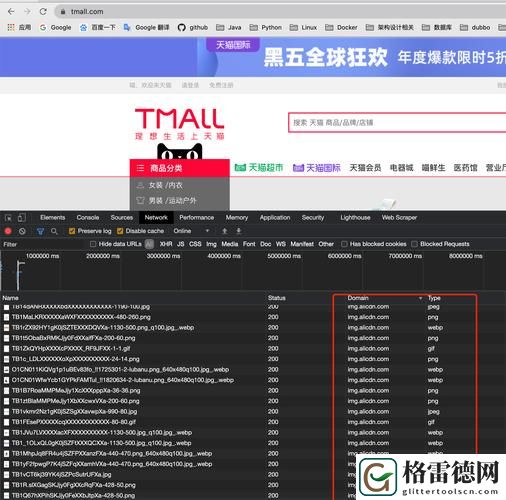Viewport: 506px width, 500px height.
Task: Click the Type column header
Action: (x=434, y=298)
